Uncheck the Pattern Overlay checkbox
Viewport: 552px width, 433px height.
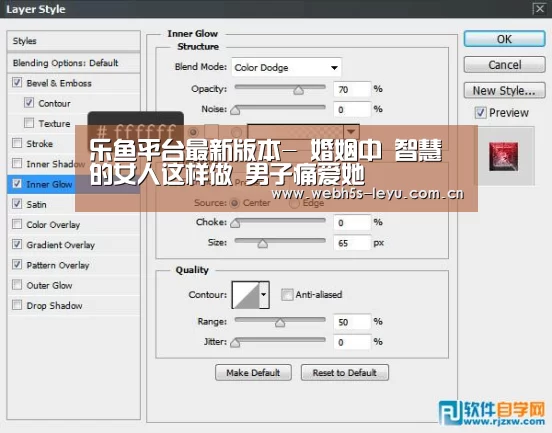17,264
